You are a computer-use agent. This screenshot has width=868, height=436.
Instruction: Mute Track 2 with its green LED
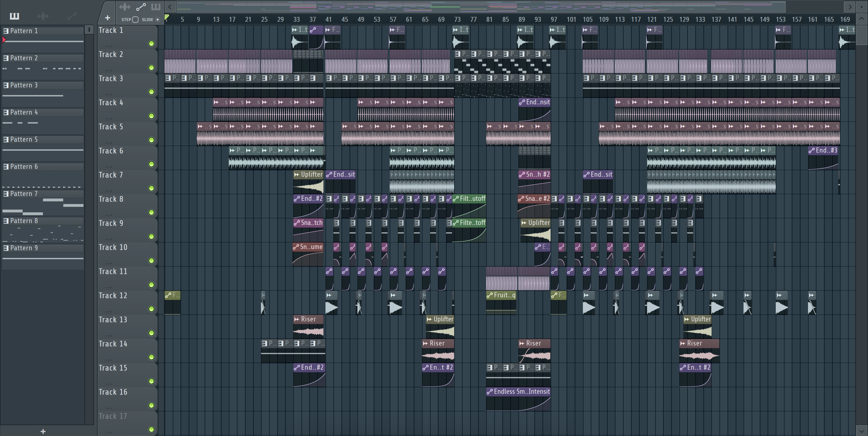coord(151,68)
